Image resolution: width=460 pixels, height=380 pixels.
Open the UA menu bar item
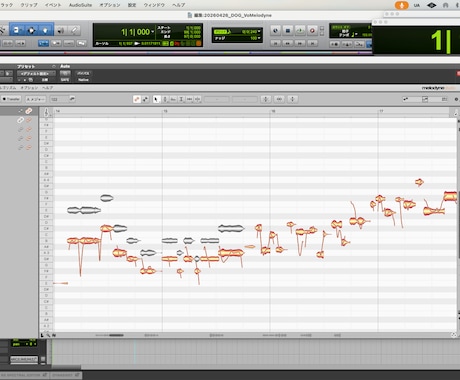coord(417,5)
